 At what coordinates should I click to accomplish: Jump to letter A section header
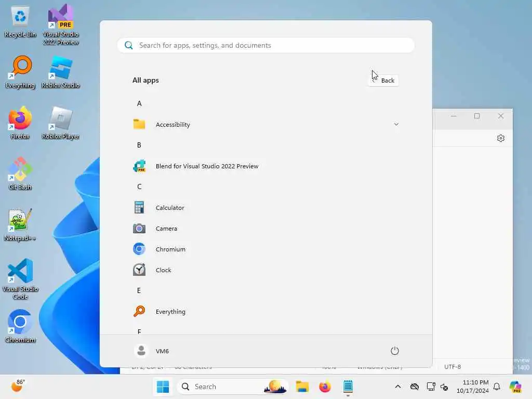139,103
